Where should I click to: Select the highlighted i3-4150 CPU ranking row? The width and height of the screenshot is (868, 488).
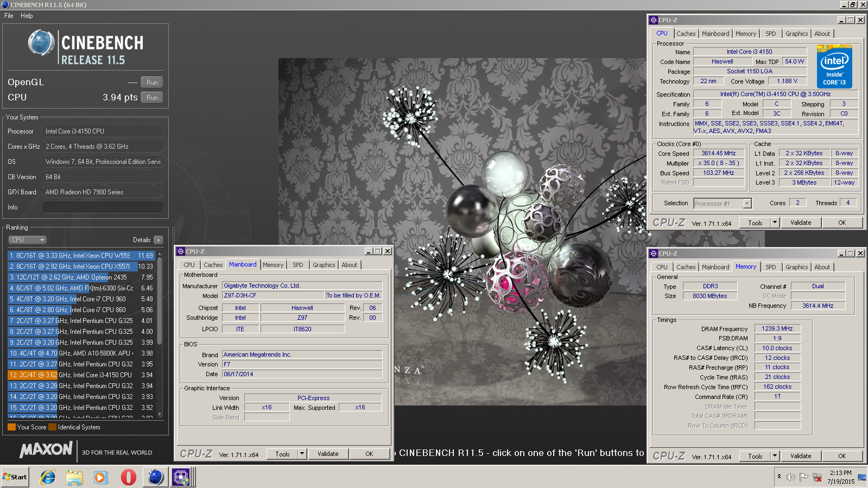tap(81, 375)
